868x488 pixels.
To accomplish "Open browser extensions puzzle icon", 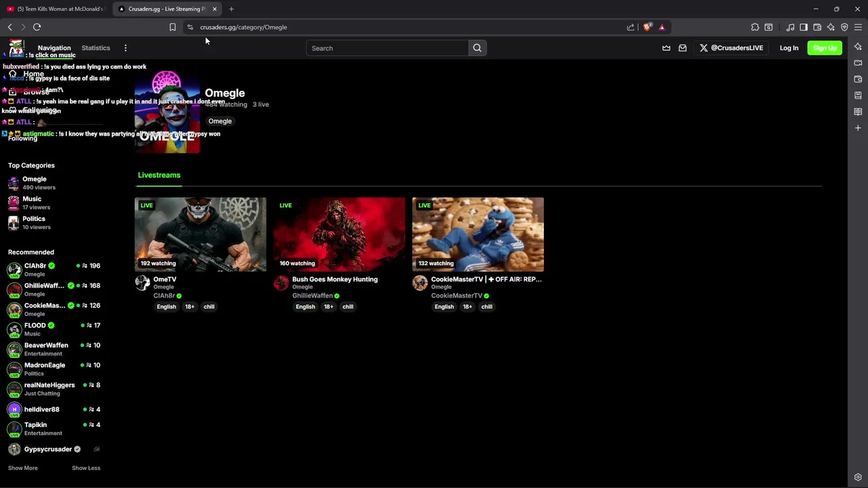I will (755, 27).
